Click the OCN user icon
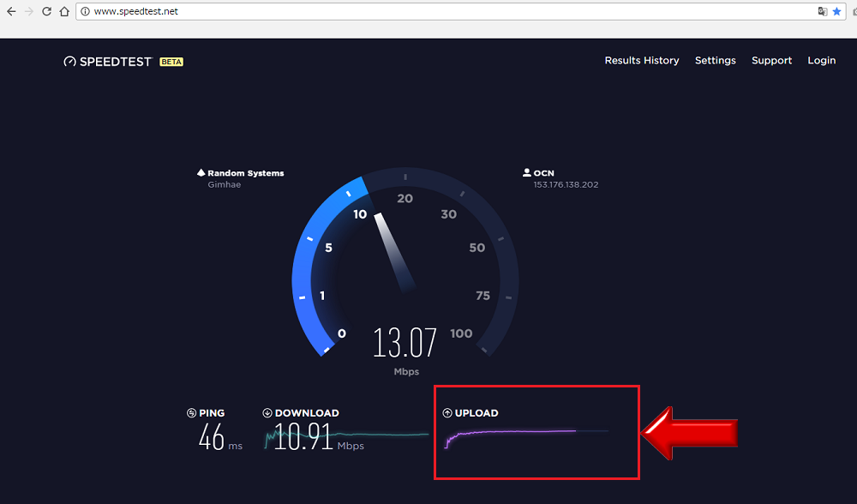This screenshot has width=857, height=504. pyautogui.click(x=526, y=172)
